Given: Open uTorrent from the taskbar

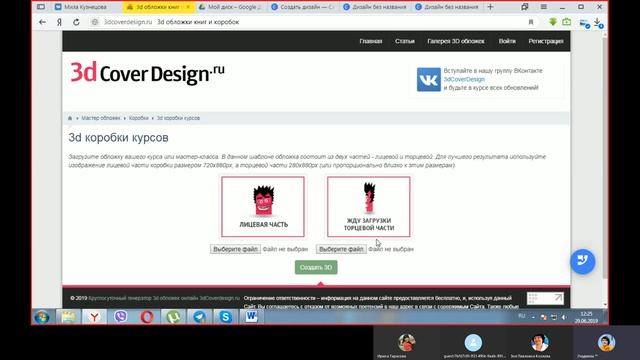Looking at the screenshot, I should [x=173, y=317].
